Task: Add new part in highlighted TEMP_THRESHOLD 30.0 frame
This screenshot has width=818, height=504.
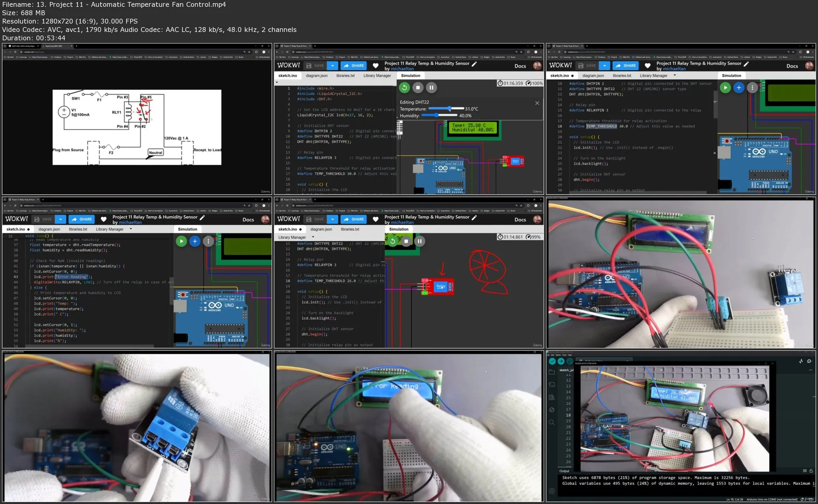Action: coord(739,87)
